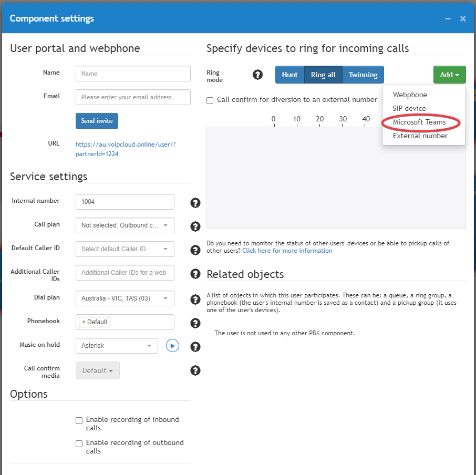This screenshot has height=475, width=476.
Task: Enable call confirm for diversion to external number
Action: (x=210, y=100)
